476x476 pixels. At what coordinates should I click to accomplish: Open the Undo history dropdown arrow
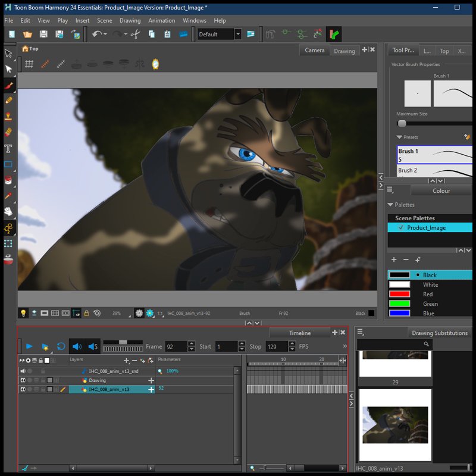tap(105, 34)
